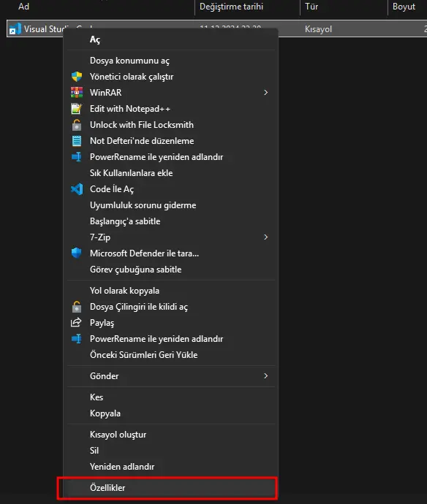Sort by the Değiştirme tarihi column header
427x504 pixels.
tap(231, 7)
